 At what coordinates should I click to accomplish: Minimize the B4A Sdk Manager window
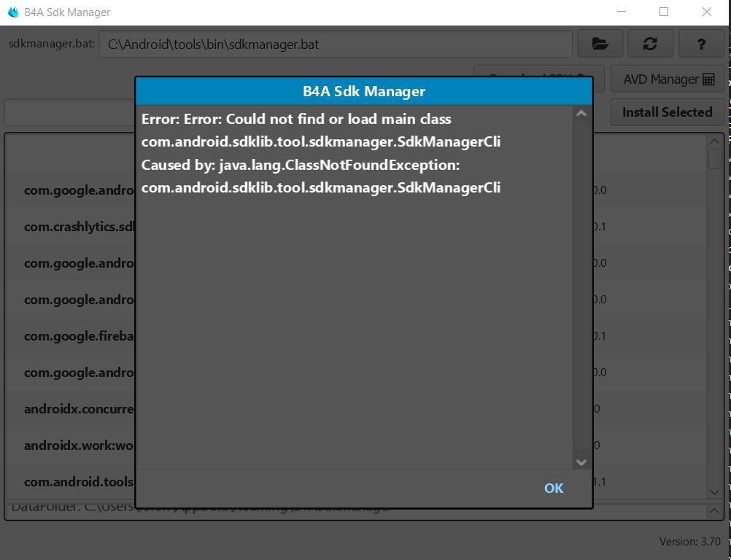coord(622,12)
